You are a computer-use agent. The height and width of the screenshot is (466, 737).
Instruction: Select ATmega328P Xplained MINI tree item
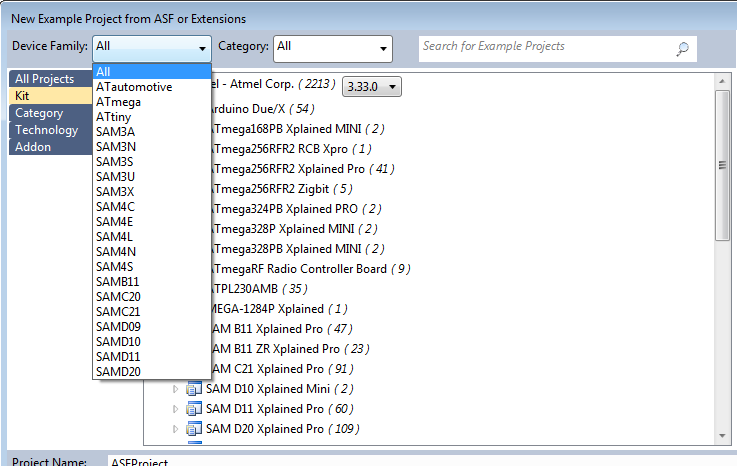coord(295,229)
